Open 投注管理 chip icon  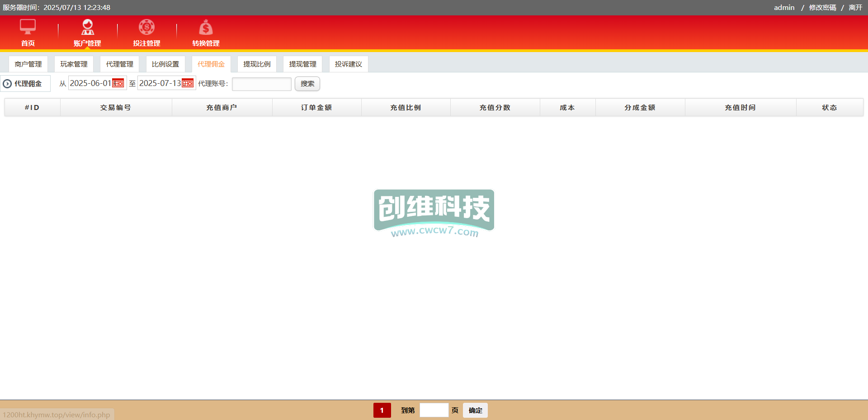tap(146, 27)
